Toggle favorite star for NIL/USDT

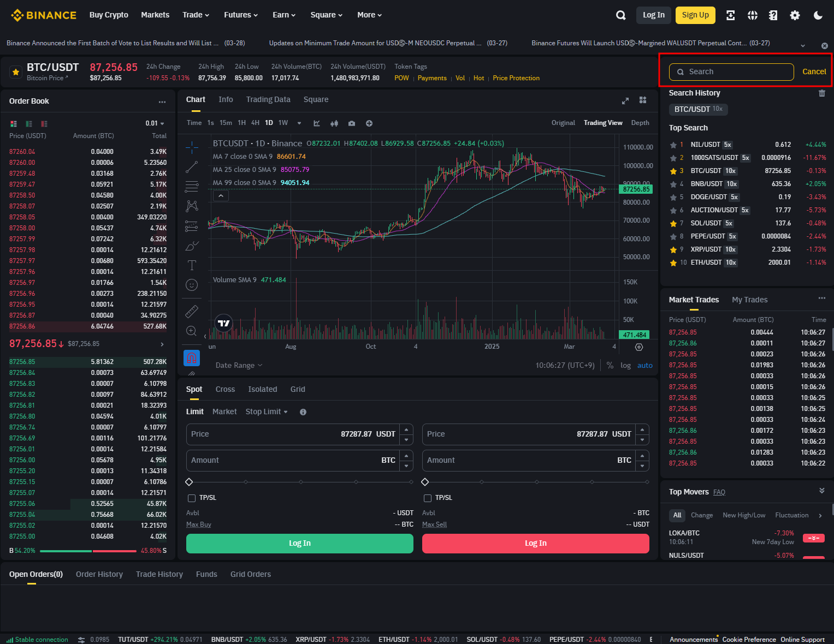673,145
